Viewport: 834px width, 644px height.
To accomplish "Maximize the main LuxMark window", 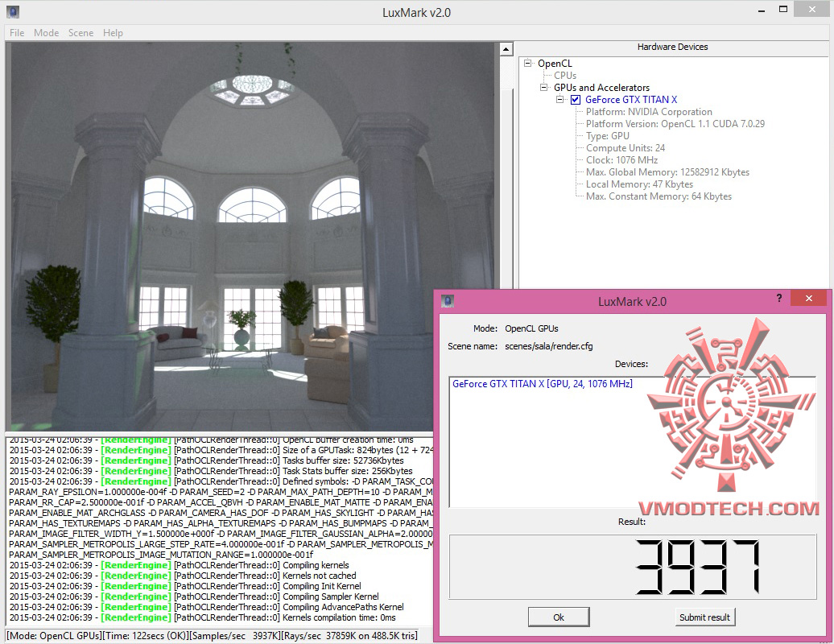I will pyautogui.click(x=783, y=9).
